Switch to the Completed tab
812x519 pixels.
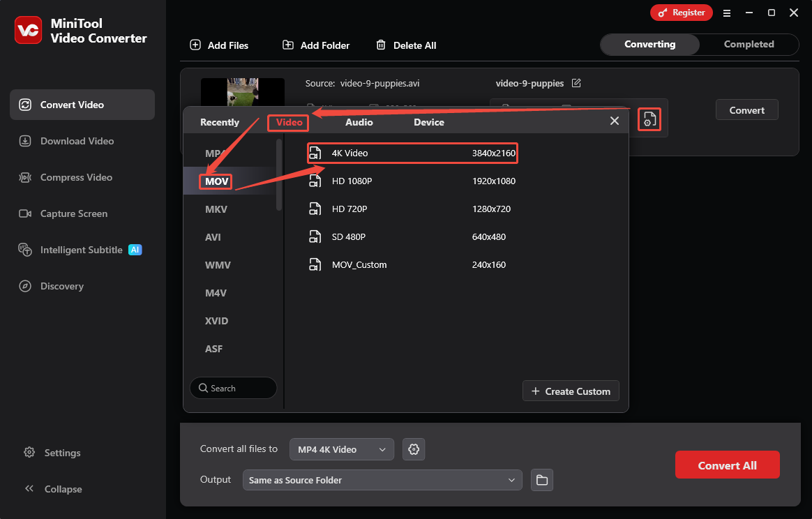(x=749, y=44)
